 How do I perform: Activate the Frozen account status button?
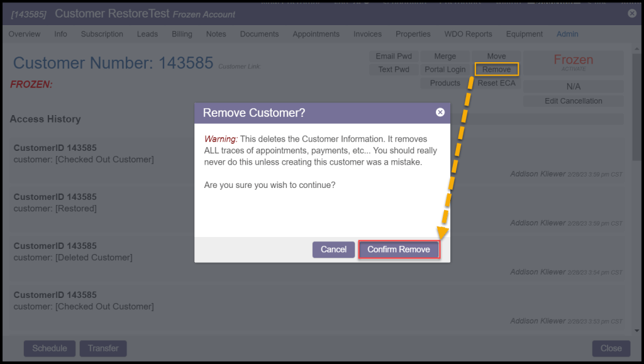tap(573, 62)
